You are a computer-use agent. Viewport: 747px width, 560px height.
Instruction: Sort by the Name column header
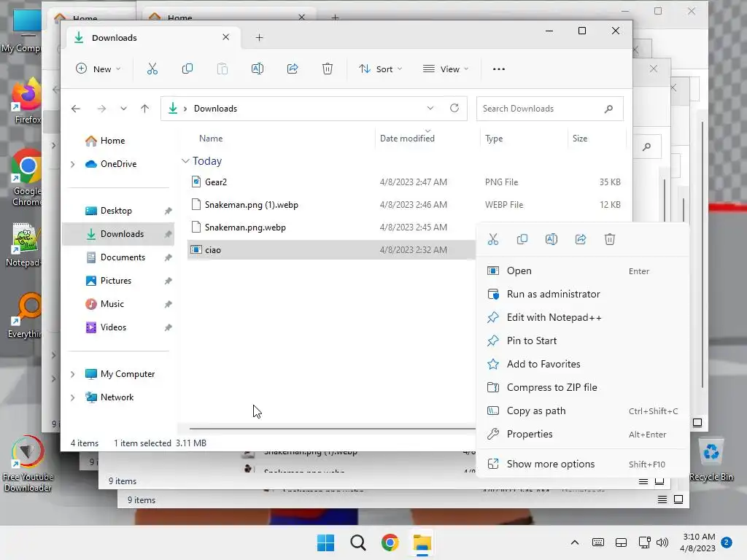point(211,139)
